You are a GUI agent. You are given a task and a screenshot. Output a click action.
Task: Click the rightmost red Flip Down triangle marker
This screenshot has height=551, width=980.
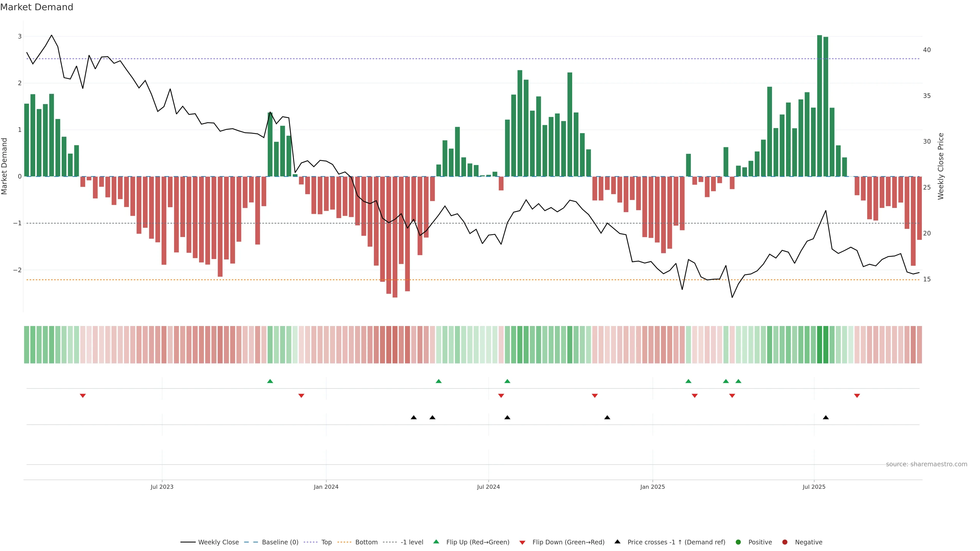tap(857, 396)
